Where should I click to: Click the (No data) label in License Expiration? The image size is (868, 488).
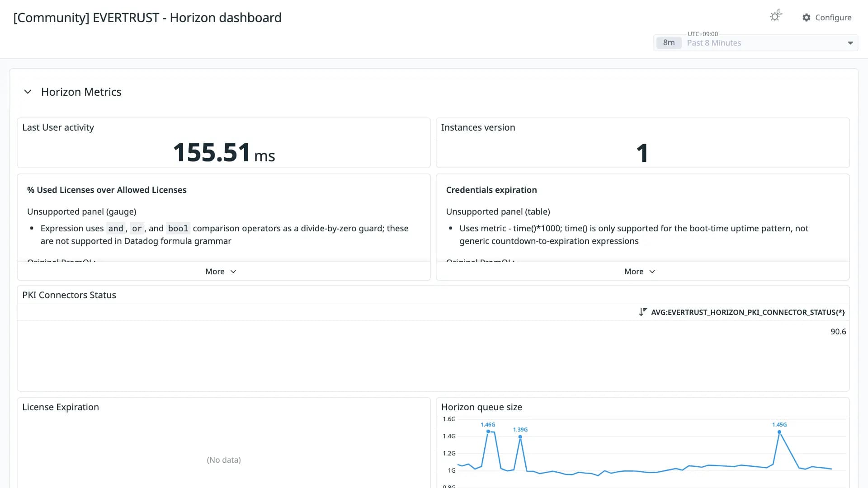coord(224,460)
